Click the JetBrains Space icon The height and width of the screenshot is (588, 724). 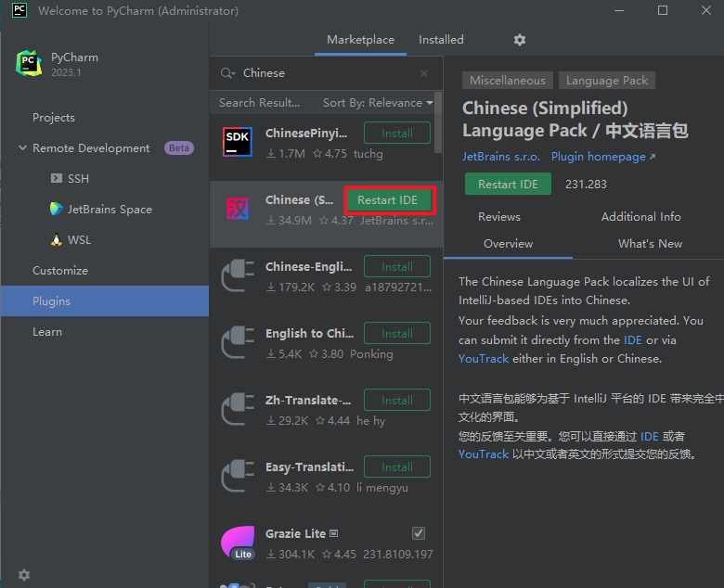click(x=57, y=209)
